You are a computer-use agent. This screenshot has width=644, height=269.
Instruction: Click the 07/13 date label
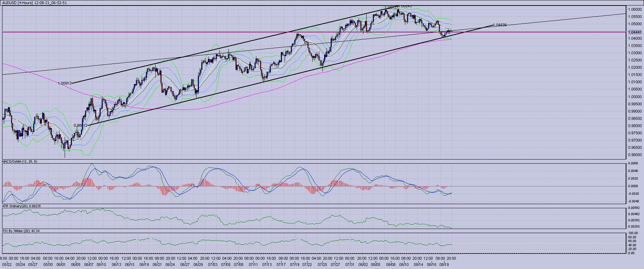click(x=267, y=265)
